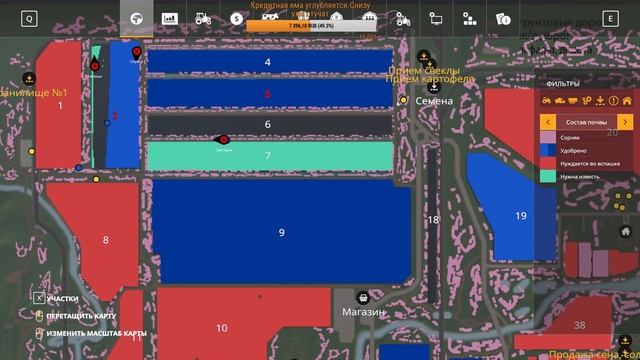Toggle the house farm filter icon

click(x=627, y=100)
